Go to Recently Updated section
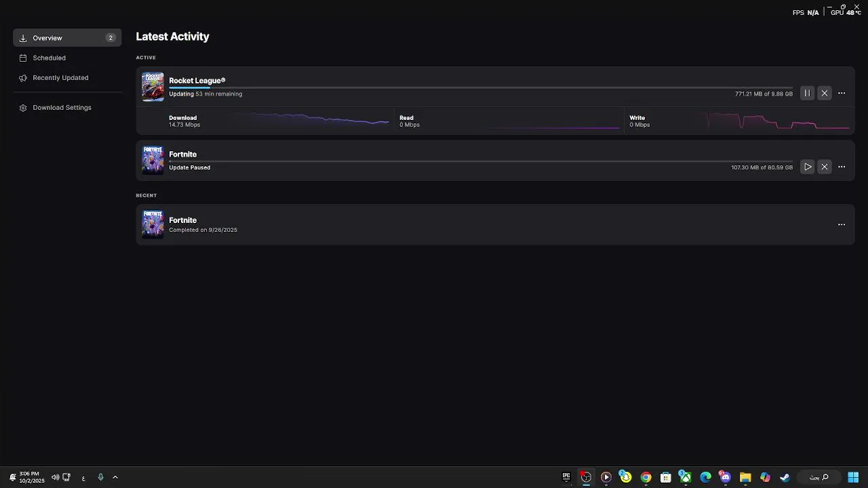The image size is (868, 488). pyautogui.click(x=67, y=78)
